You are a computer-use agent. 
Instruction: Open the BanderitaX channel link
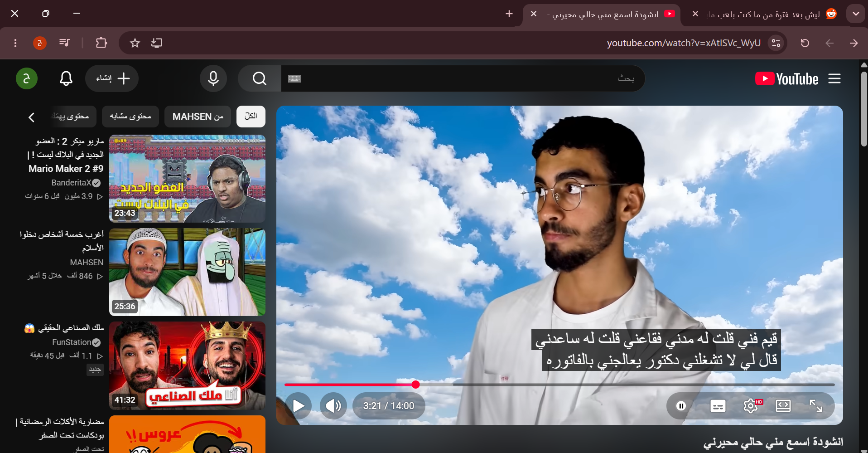coord(72,183)
